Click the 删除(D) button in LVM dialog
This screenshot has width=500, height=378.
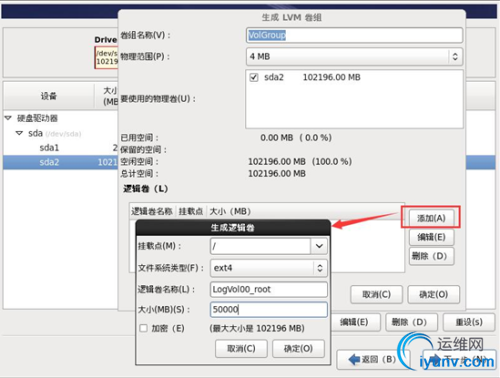431,256
